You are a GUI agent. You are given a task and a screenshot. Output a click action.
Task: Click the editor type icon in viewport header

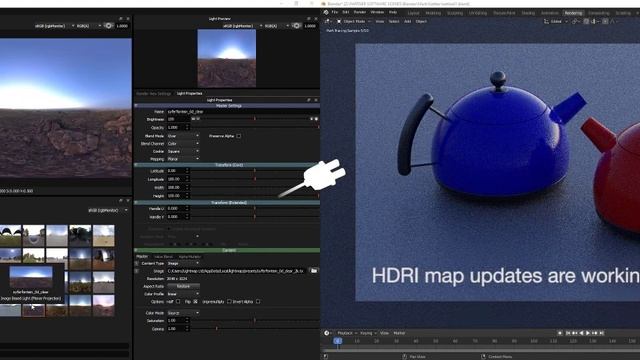[327, 21]
